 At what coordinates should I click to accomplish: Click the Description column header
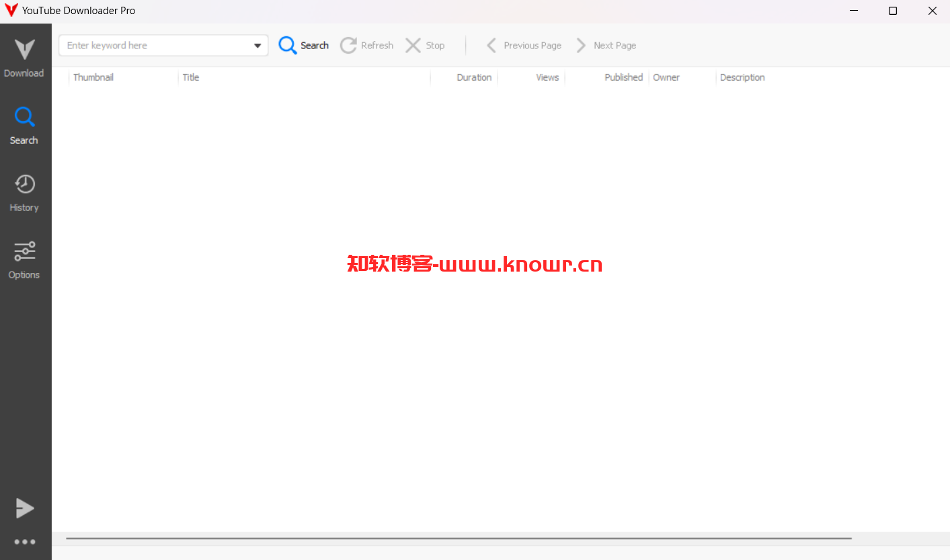point(742,77)
